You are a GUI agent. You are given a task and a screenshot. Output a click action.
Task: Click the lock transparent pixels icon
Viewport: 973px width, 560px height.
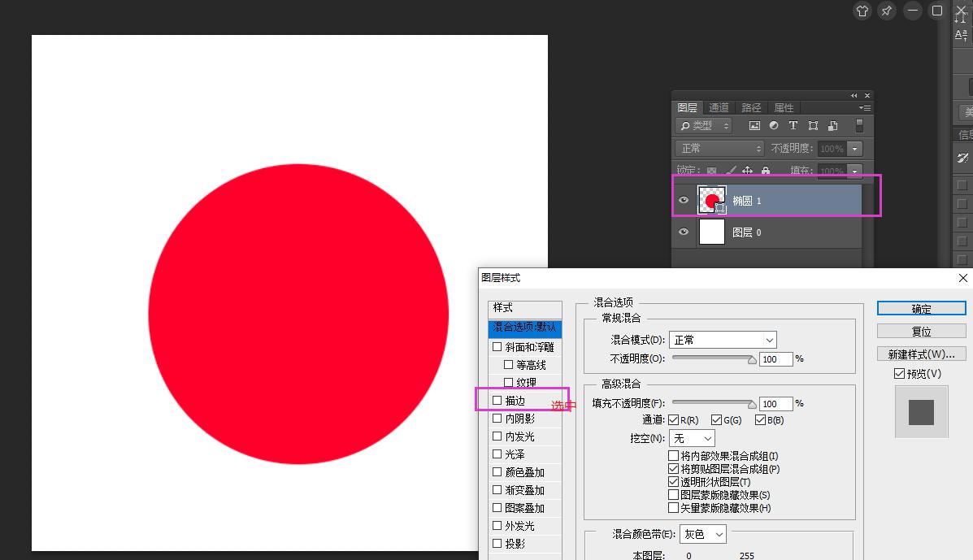[x=712, y=171]
